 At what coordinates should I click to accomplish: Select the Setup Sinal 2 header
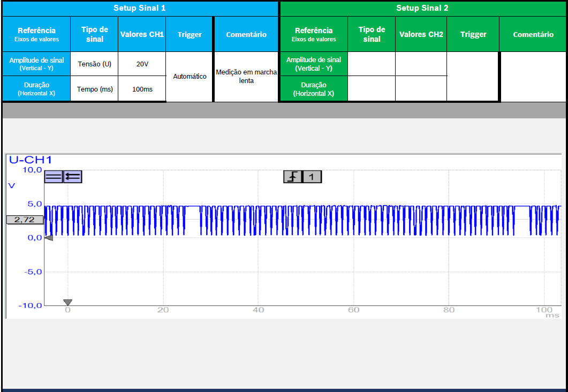[x=422, y=8]
